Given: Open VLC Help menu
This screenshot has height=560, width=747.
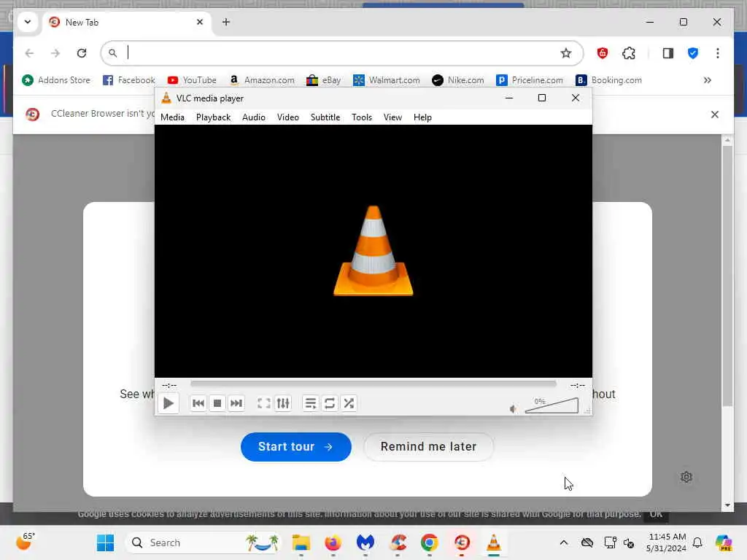Looking at the screenshot, I should (422, 117).
